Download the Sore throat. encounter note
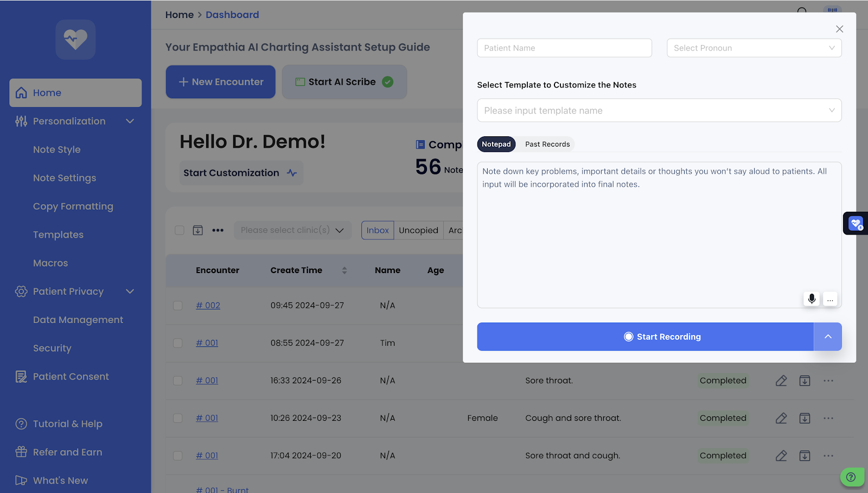This screenshot has height=493, width=868. [x=805, y=381]
